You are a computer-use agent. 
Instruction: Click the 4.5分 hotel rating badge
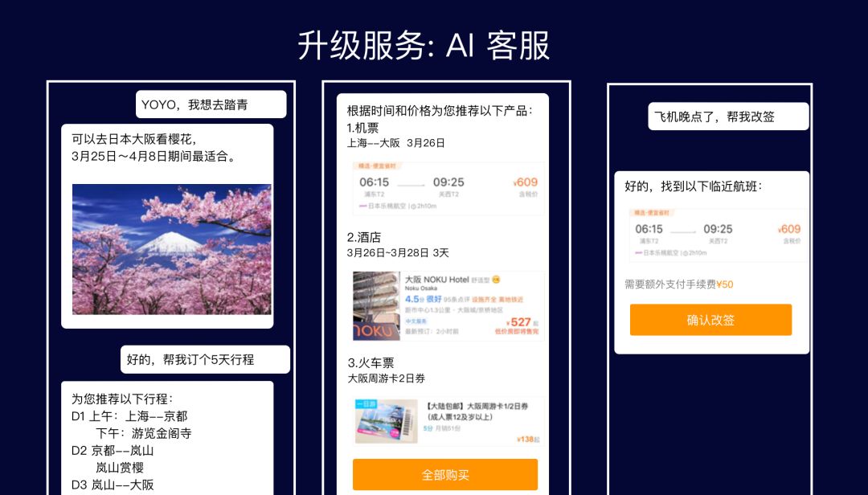[415, 299]
